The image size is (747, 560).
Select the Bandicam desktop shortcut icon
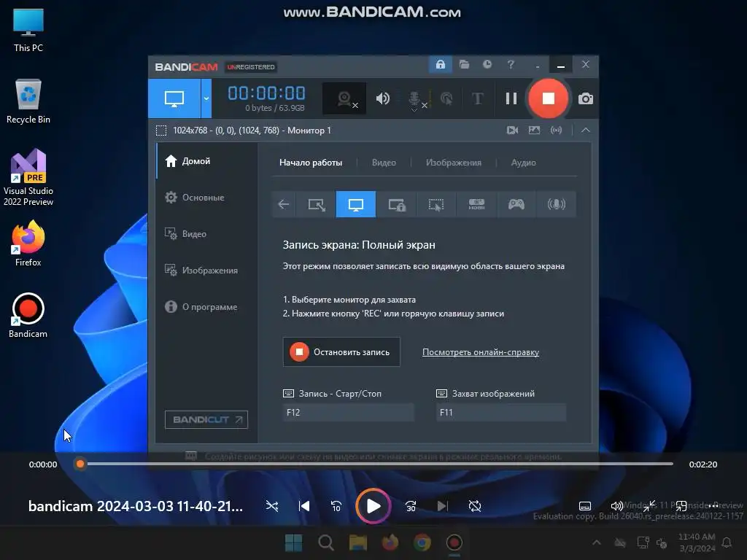coord(28,316)
